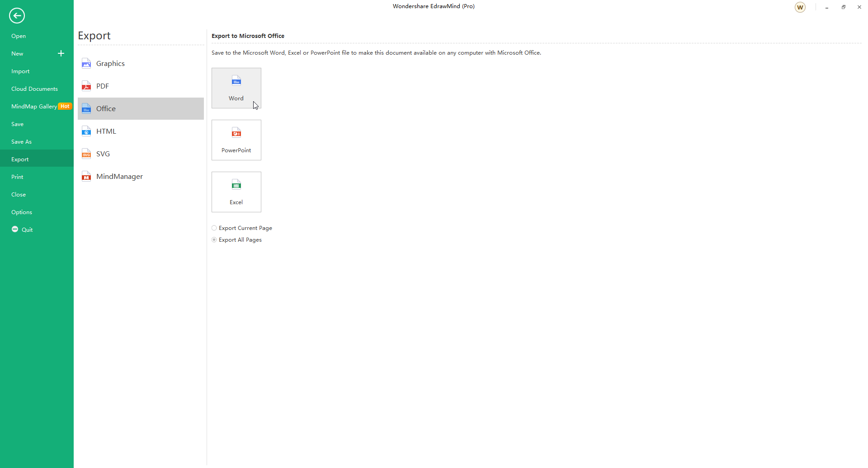Select Office export format
868x468 pixels.
[141, 109]
